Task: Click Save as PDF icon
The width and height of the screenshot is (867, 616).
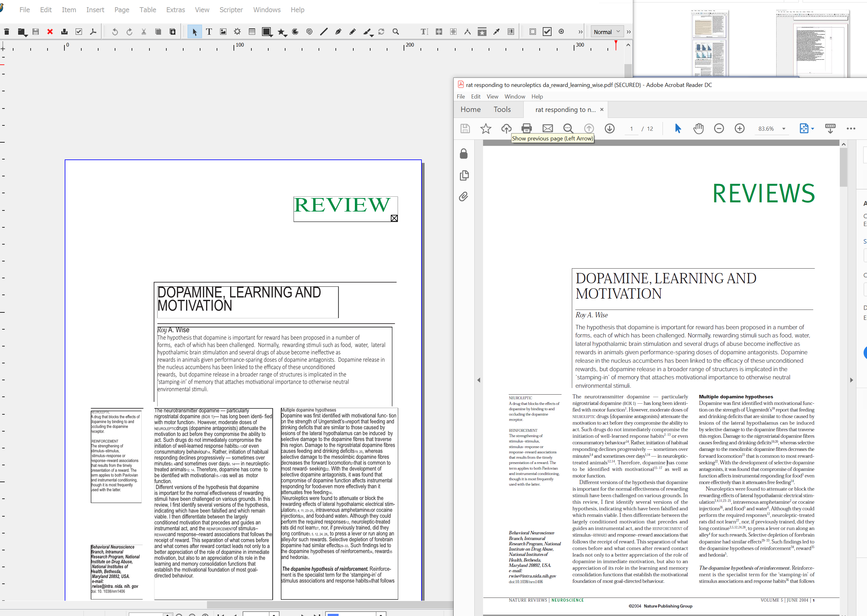Action: tap(93, 32)
